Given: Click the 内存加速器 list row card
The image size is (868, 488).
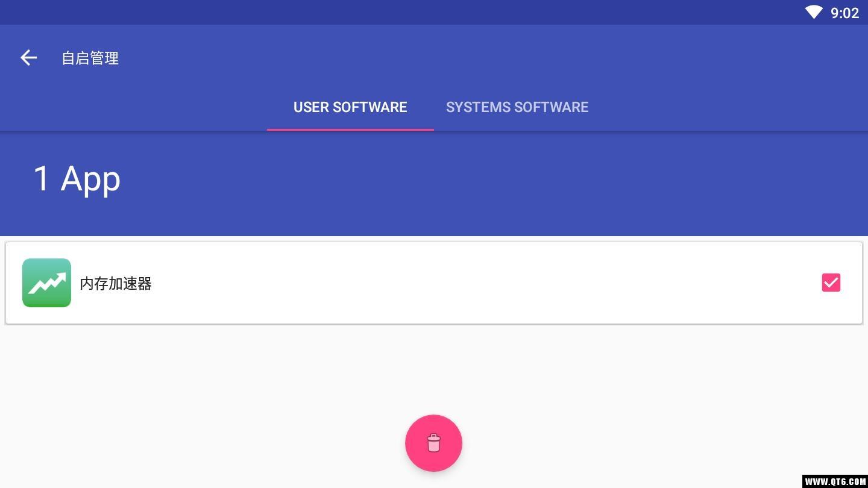Looking at the screenshot, I should click(x=434, y=283).
